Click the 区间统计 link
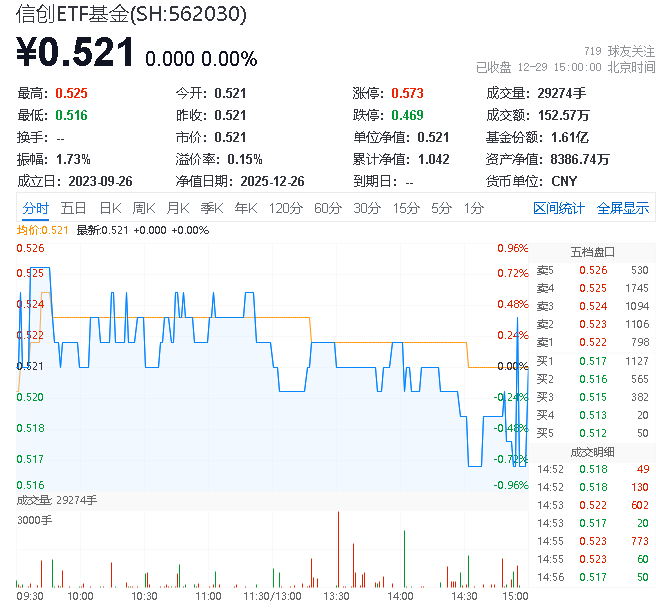 click(x=559, y=208)
